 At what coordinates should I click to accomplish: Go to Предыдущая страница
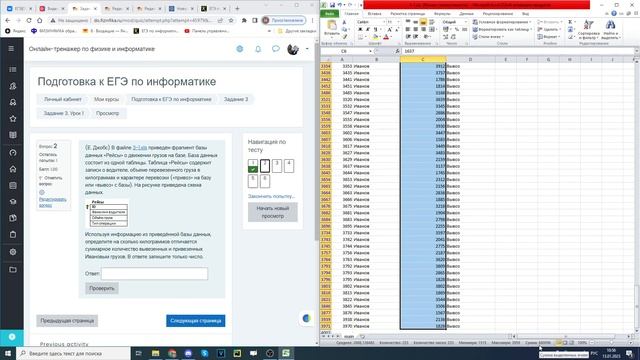point(67,320)
